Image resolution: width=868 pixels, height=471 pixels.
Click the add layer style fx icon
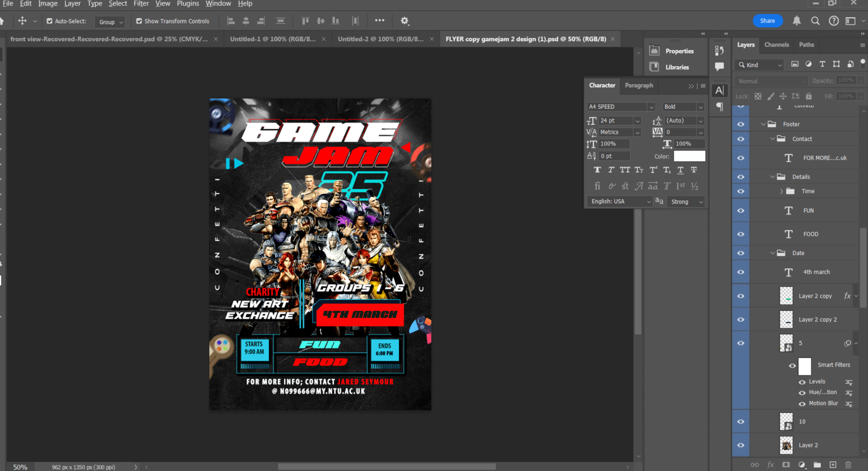pyautogui.click(x=770, y=465)
